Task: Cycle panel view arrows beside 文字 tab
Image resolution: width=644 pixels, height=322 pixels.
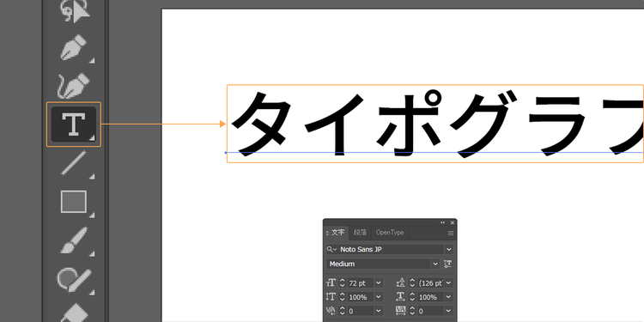Action: (x=327, y=233)
